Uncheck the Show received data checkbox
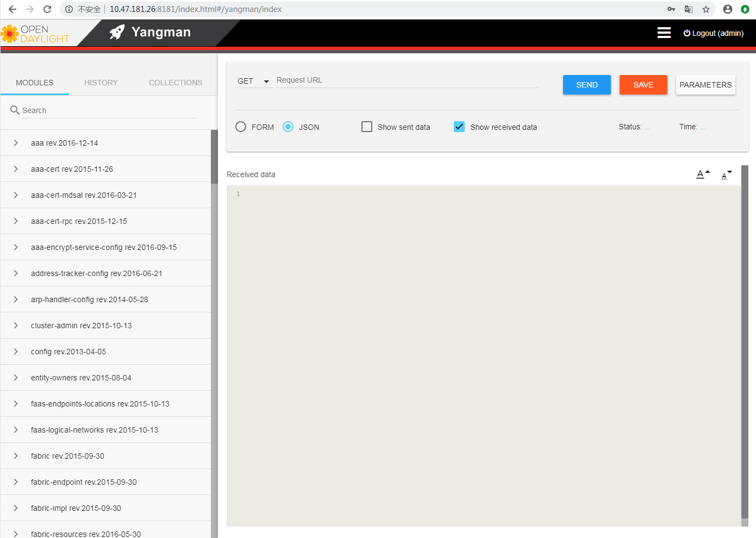Screen dimensions: 756x538 coord(459,127)
